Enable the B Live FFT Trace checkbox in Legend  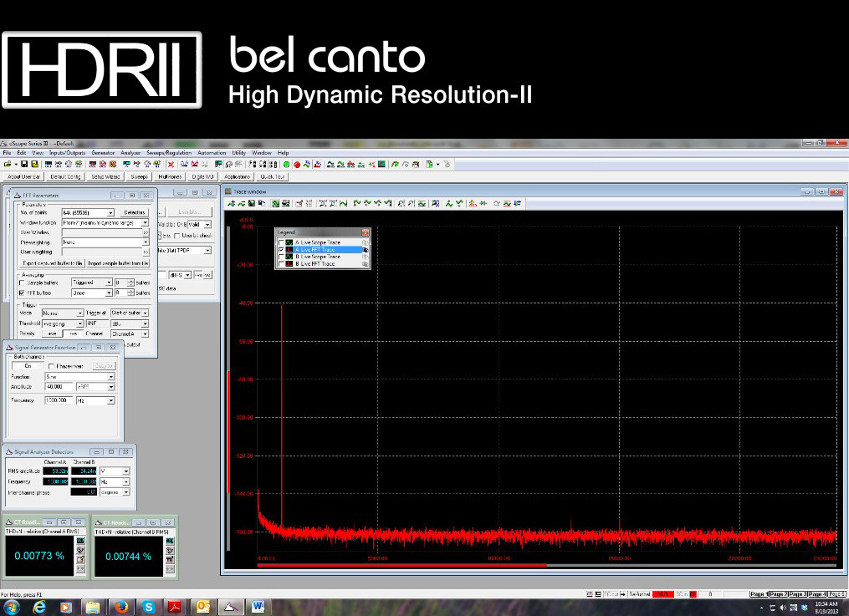coord(281,264)
